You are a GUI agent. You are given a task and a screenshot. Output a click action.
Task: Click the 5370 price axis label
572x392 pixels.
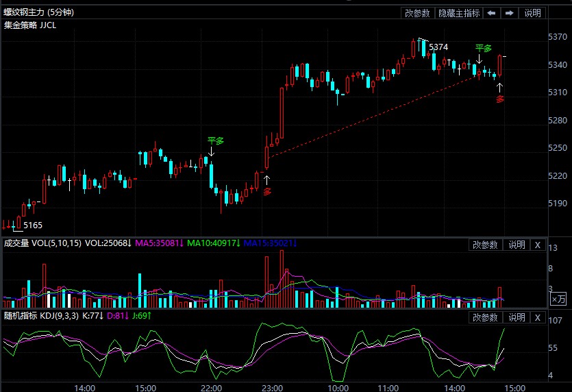[x=558, y=37]
